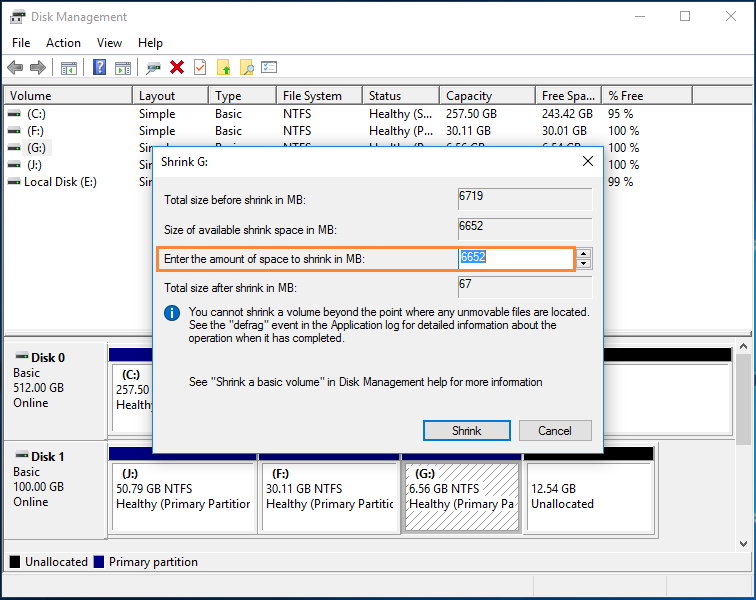Click the folder with green arrow icon
The image size is (756, 600).
tap(224, 67)
